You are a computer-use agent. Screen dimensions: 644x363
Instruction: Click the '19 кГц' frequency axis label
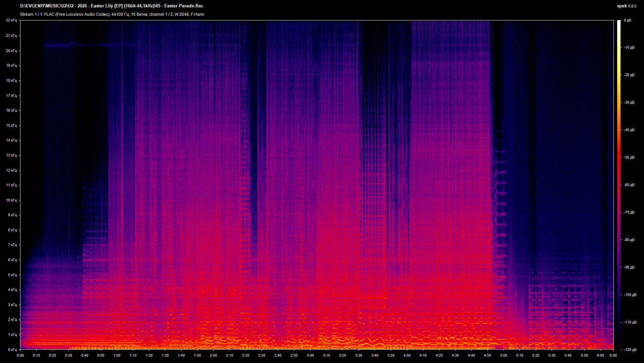pyautogui.click(x=11, y=65)
